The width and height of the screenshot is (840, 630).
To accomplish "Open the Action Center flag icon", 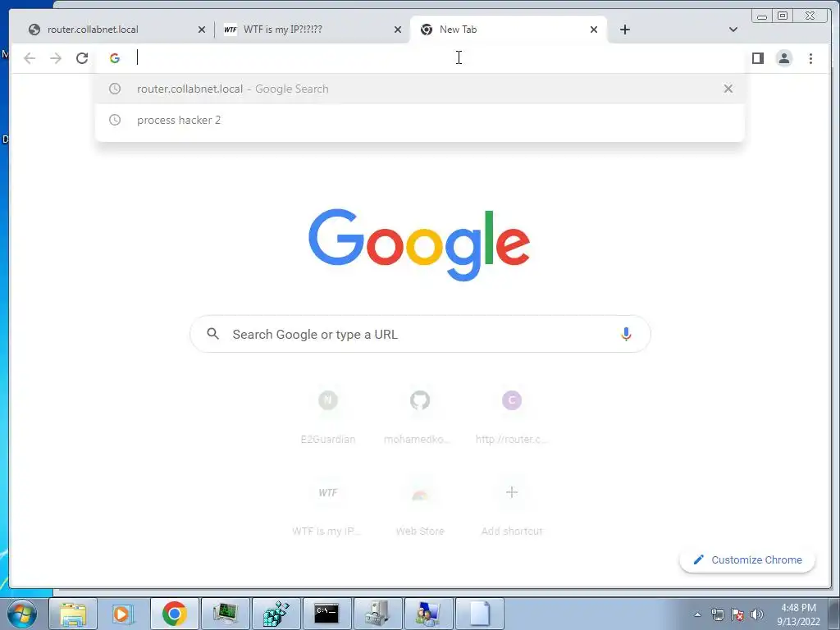I will [737, 614].
